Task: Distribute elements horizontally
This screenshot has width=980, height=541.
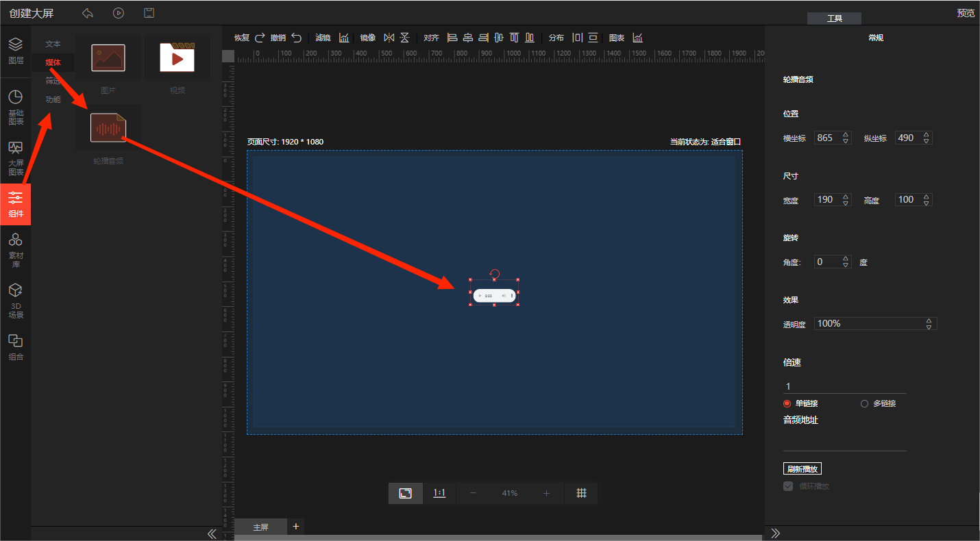Action: pos(577,38)
